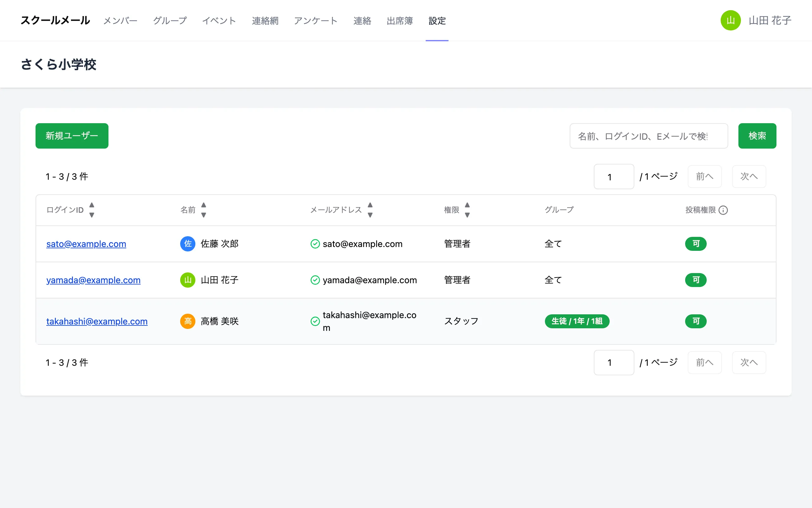
Task: Sort 権限 column ascending
Action: click(467, 205)
